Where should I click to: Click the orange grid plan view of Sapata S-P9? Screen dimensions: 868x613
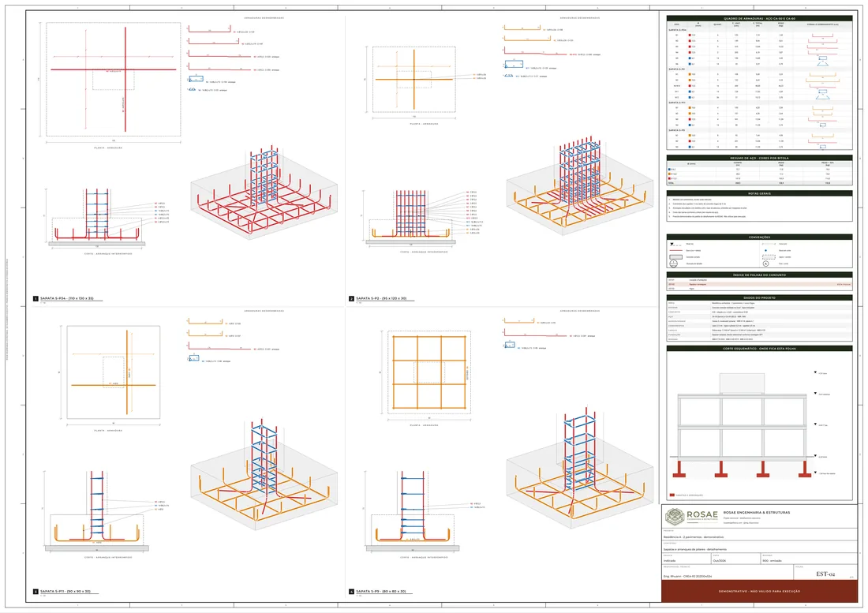tap(429, 372)
